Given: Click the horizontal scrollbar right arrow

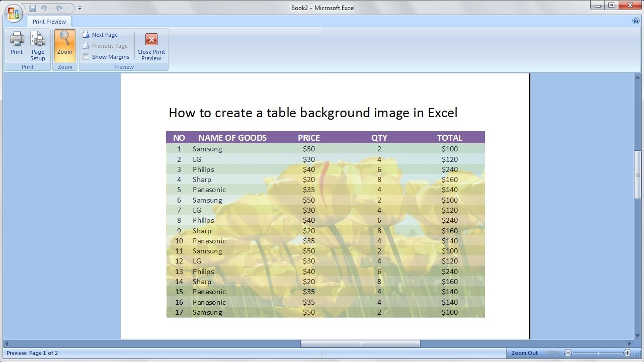Looking at the screenshot, I should point(630,344).
